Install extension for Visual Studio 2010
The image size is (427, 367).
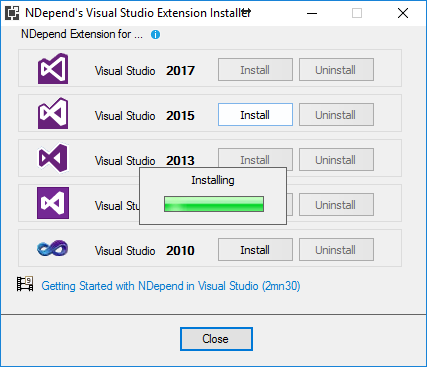pos(255,250)
